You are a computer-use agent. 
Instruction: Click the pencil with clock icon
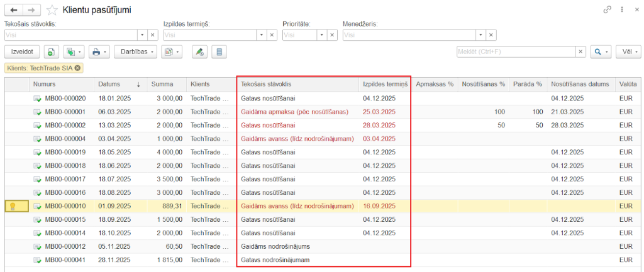(x=199, y=52)
